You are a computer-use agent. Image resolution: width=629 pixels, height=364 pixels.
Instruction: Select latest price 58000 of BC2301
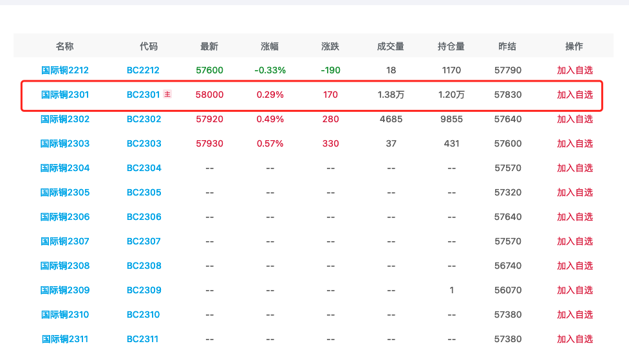point(209,95)
